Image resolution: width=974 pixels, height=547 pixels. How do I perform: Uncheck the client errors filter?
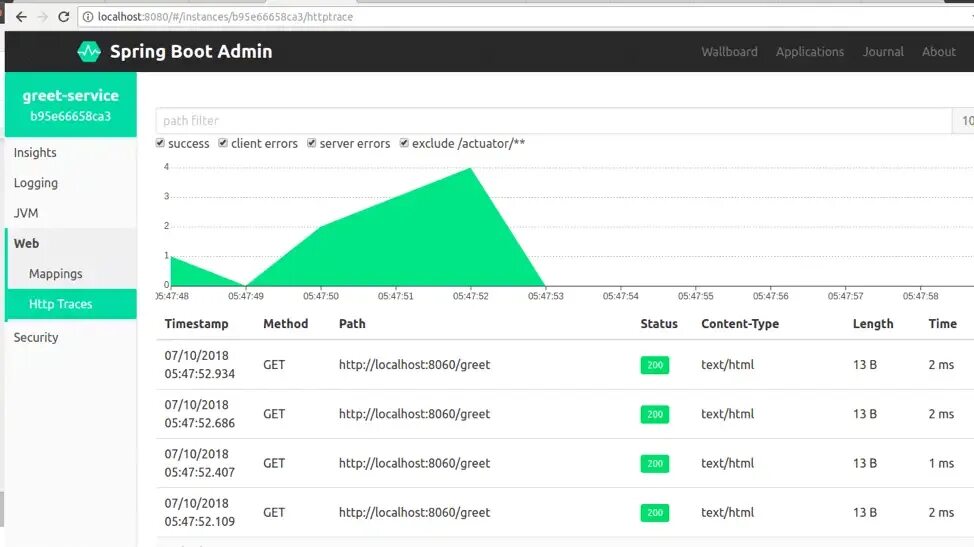[x=223, y=143]
